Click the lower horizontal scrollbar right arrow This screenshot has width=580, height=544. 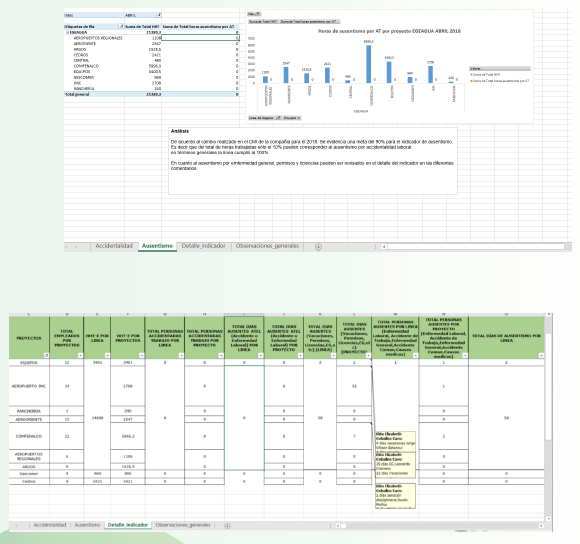[541, 526]
